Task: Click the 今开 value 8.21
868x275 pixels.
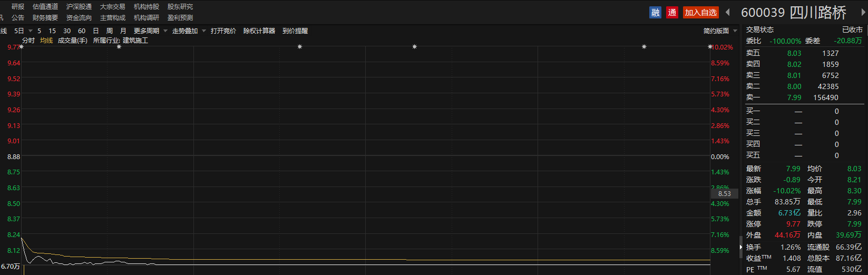Action: point(854,180)
